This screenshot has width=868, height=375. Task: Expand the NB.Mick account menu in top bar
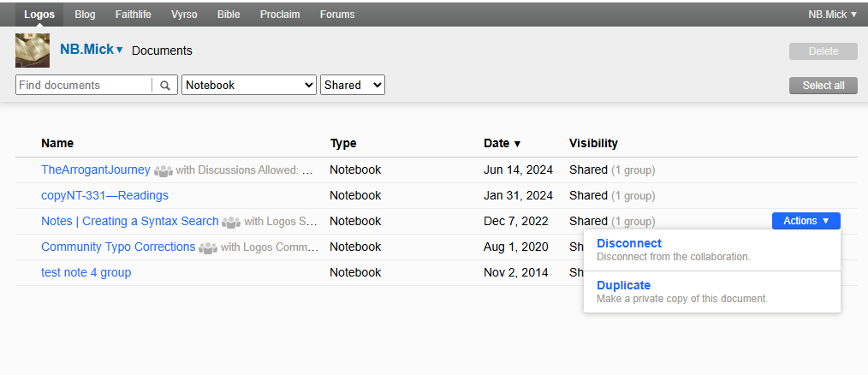(x=833, y=15)
